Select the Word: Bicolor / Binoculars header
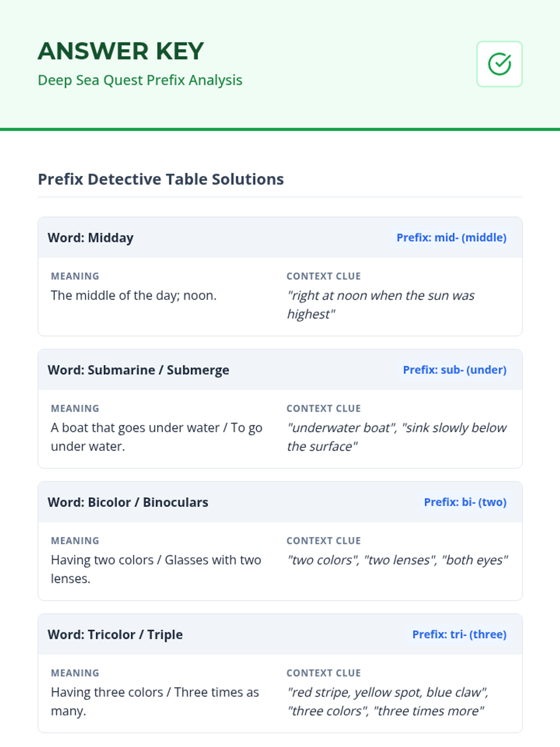Viewport: 560px width, 747px height. pyautogui.click(x=128, y=502)
